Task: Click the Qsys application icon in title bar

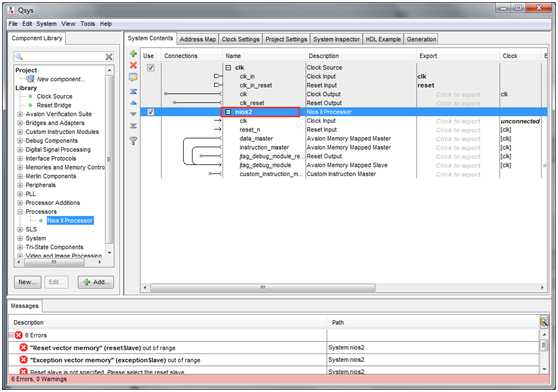Action: (x=12, y=10)
